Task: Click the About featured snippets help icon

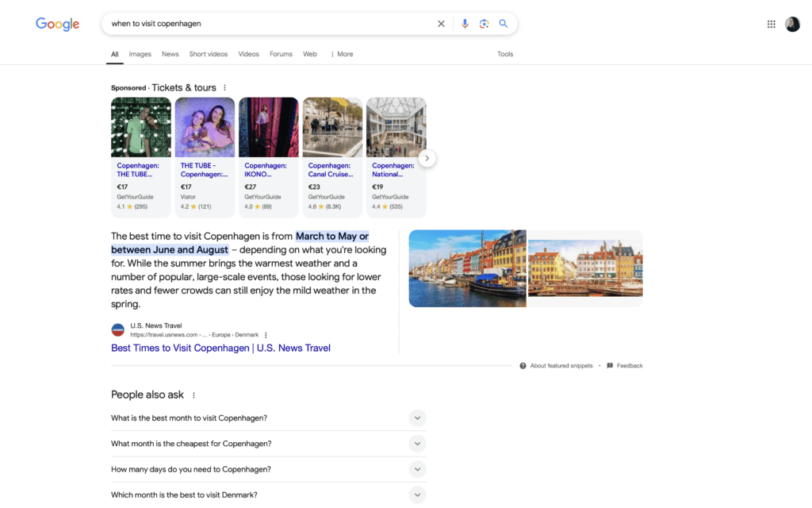Action: click(523, 366)
